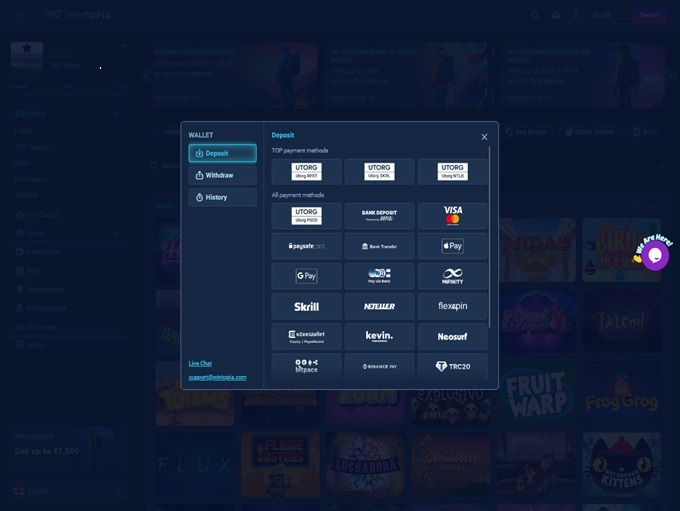Open the chat support bubble
The width and height of the screenshot is (680, 511).
655,256
